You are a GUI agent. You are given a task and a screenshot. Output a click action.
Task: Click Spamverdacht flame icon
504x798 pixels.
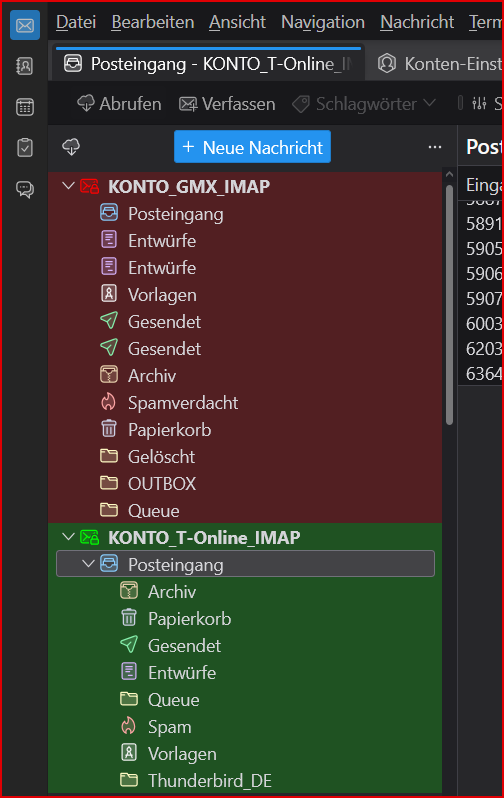pyautogui.click(x=108, y=402)
